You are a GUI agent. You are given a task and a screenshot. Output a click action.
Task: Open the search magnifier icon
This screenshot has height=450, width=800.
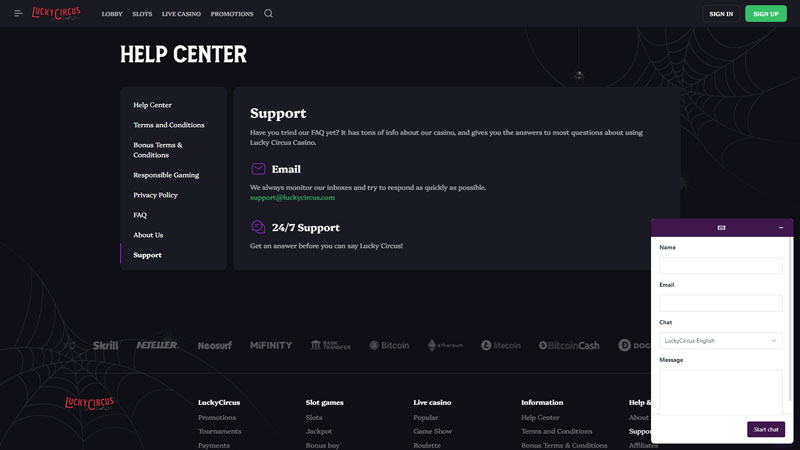pyautogui.click(x=268, y=13)
